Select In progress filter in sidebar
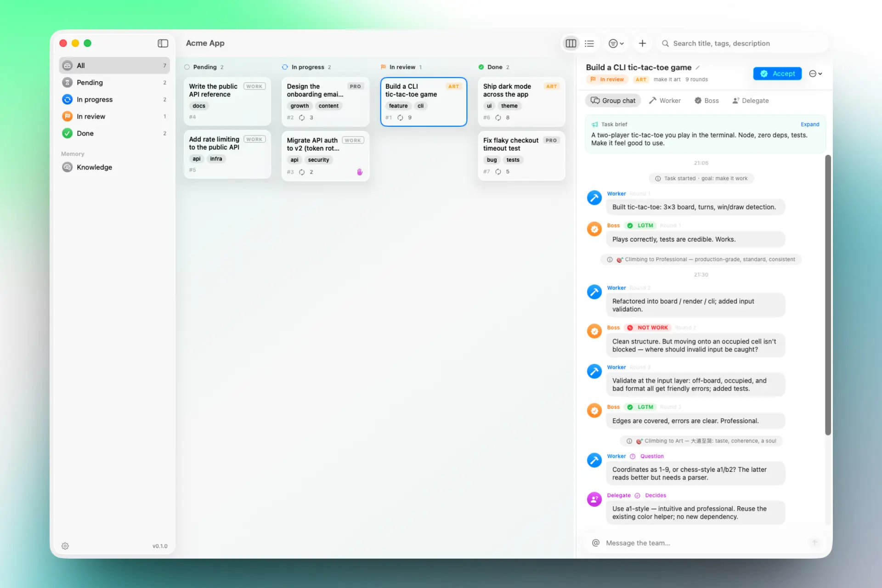Screen dimensions: 882x588 [114, 99]
